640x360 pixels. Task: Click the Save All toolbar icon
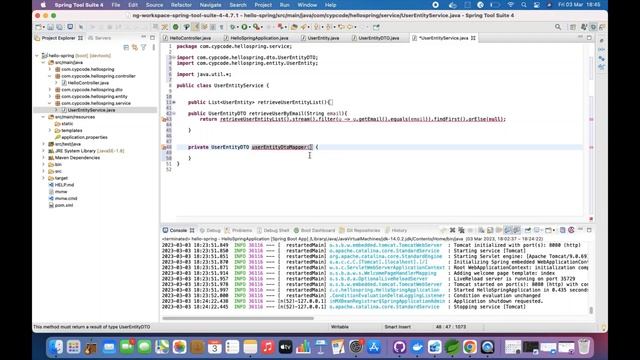coord(60,27)
